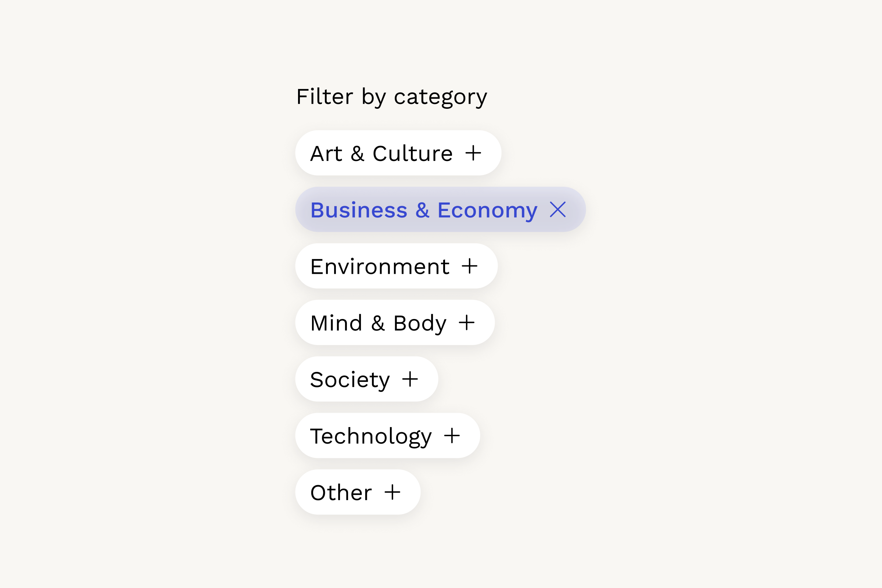Select the Other category label
This screenshot has width=882, height=588.
[341, 493]
